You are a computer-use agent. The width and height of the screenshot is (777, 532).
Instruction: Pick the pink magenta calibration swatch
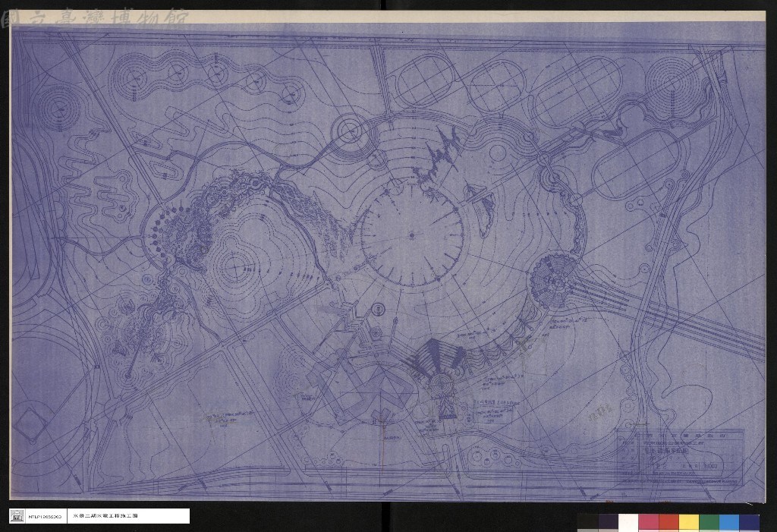[649, 523]
